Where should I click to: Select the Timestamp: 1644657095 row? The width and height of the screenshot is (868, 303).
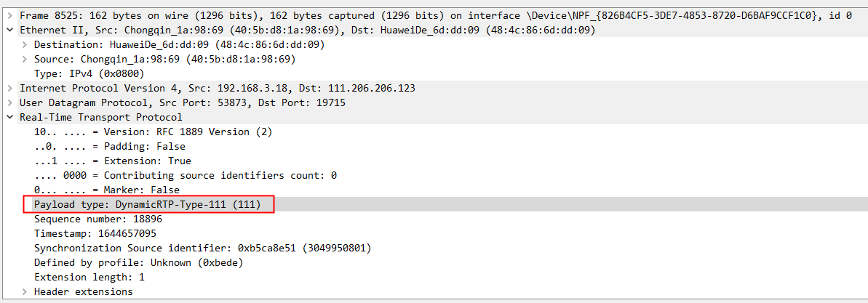95,233
